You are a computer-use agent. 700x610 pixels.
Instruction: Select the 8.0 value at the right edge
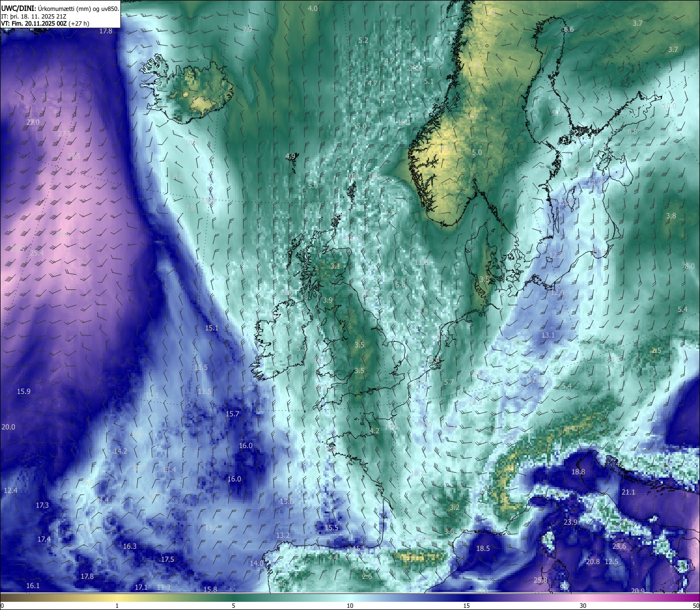[x=690, y=266]
